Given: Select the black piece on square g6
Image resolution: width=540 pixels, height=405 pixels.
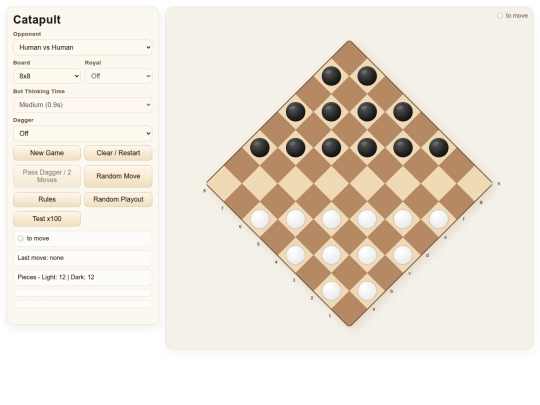Looking at the screenshot, I should (367, 112).
